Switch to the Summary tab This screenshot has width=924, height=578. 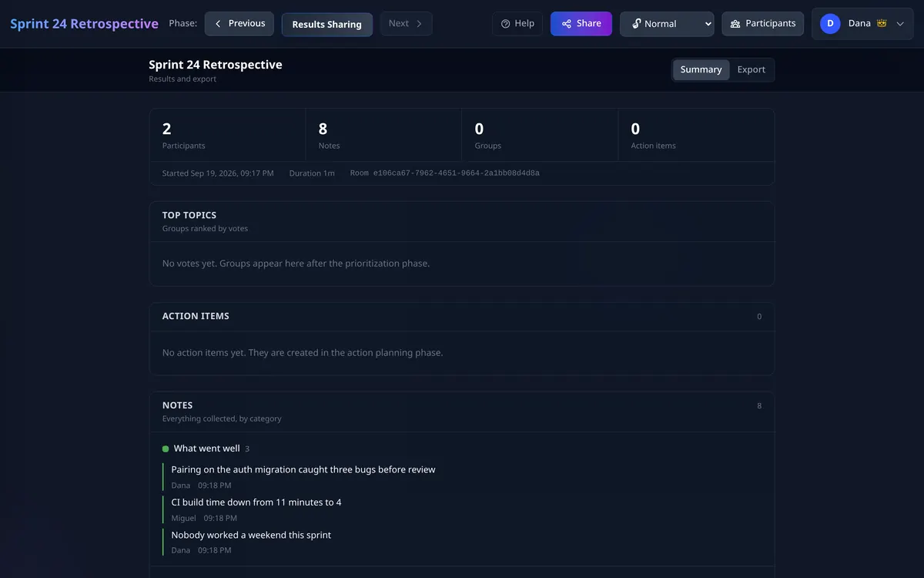[x=701, y=69]
